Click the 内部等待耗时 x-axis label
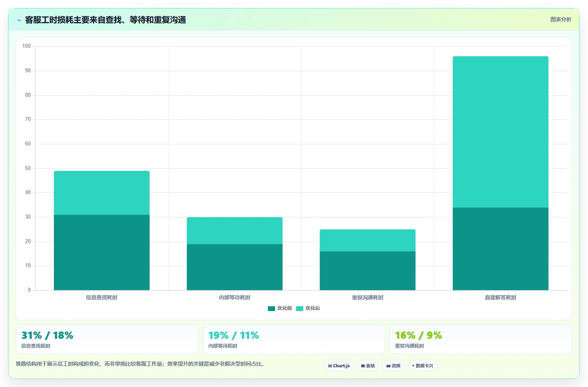 pos(234,297)
